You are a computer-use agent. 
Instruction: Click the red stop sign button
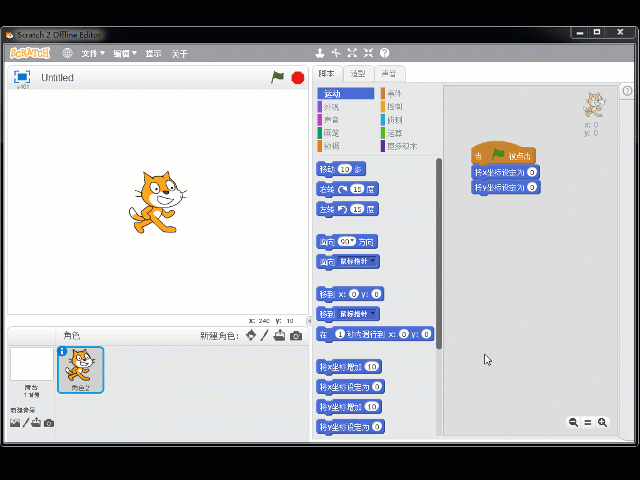298,78
